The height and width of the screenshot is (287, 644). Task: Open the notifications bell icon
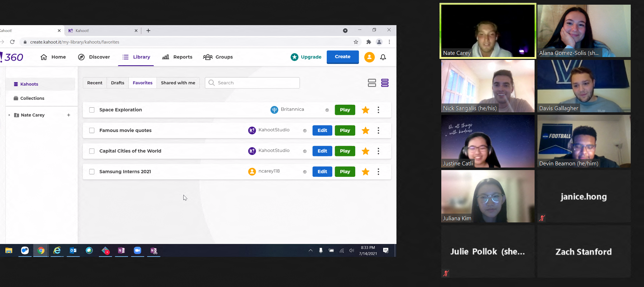(x=383, y=57)
